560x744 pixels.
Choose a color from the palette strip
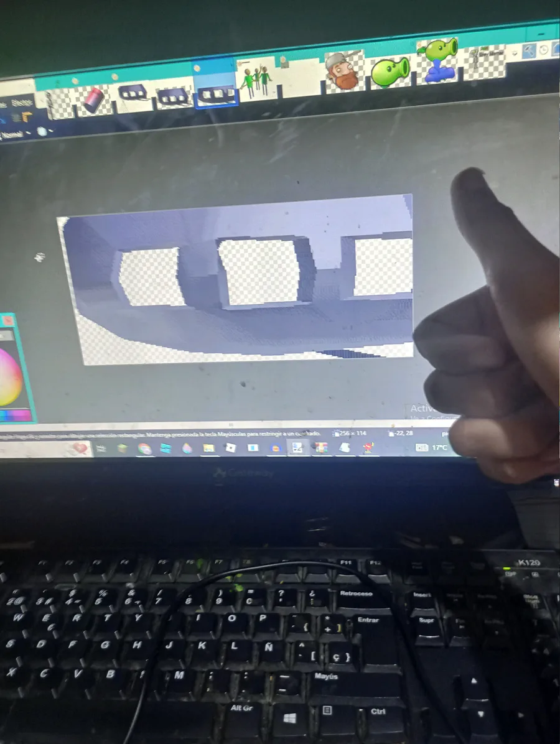coord(15,416)
